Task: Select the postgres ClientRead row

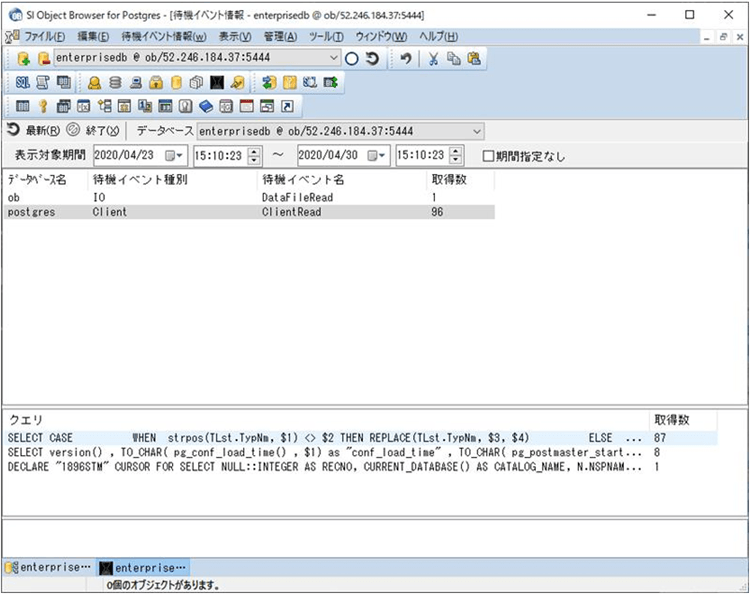Action: [250, 212]
